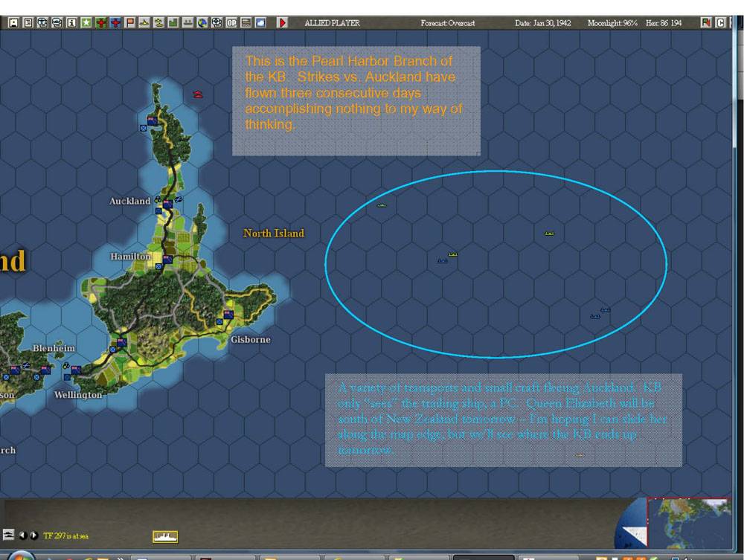Click the red play arrow to end turn
Viewport: 744px width, 560px height.
pyautogui.click(x=282, y=23)
